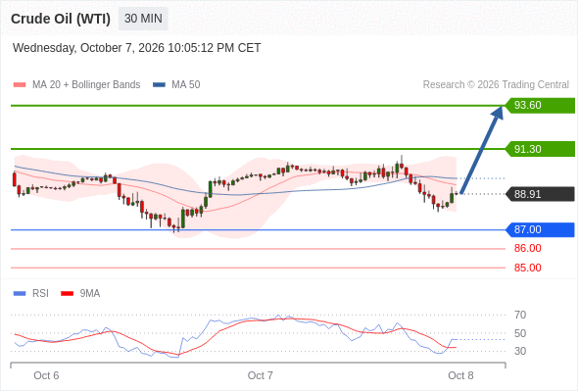Image resolution: width=578 pixels, height=392 pixels.
Task: Click the red 86.00 support label
Action: (527, 248)
